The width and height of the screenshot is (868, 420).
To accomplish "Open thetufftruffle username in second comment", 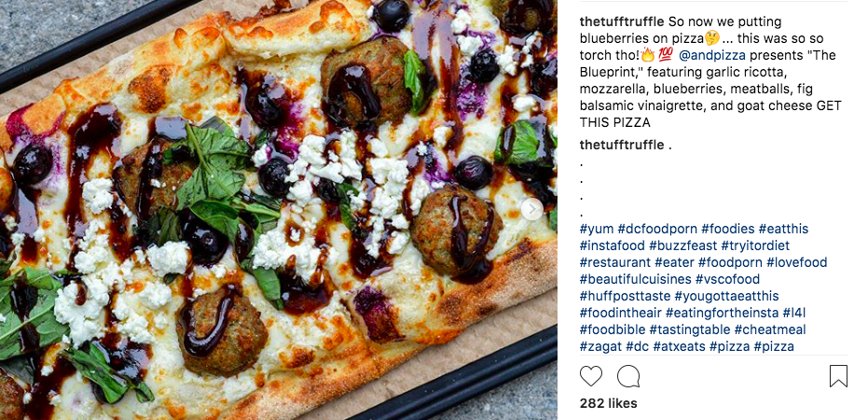I will point(622,145).
